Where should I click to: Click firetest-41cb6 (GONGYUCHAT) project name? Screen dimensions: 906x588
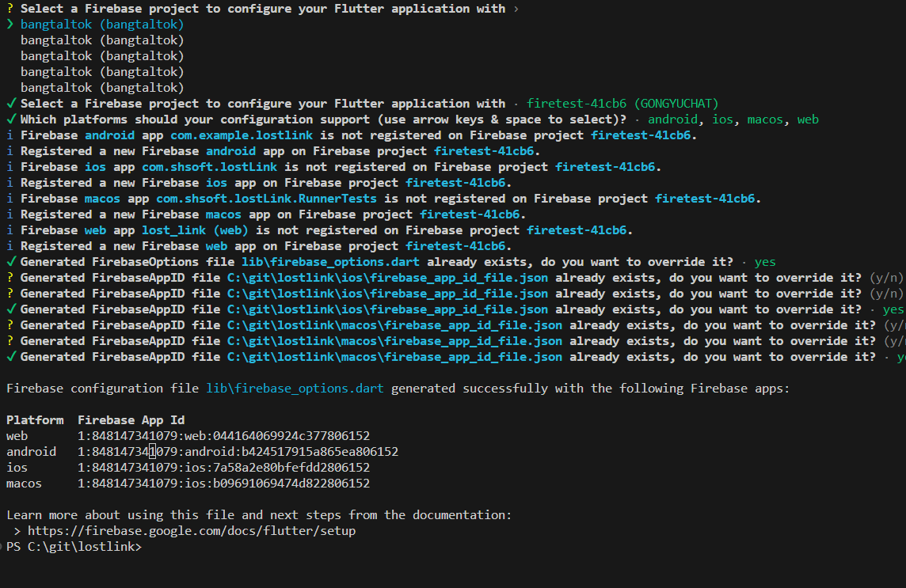point(622,104)
